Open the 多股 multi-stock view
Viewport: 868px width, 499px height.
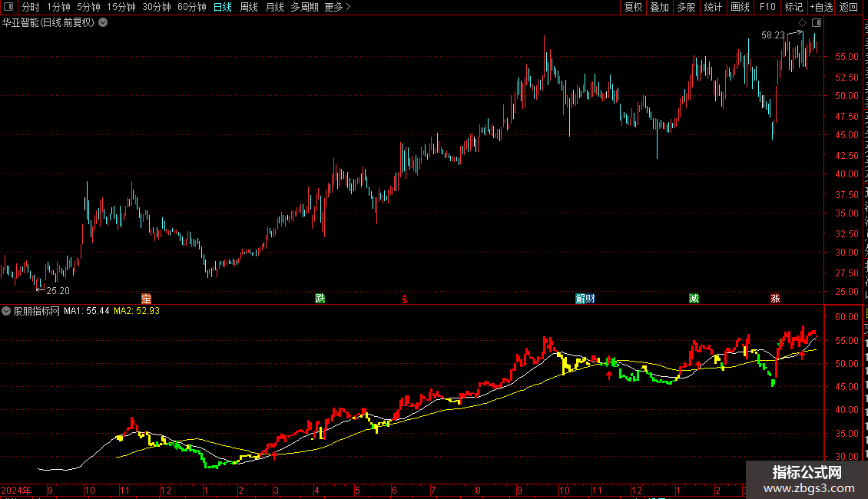click(687, 7)
